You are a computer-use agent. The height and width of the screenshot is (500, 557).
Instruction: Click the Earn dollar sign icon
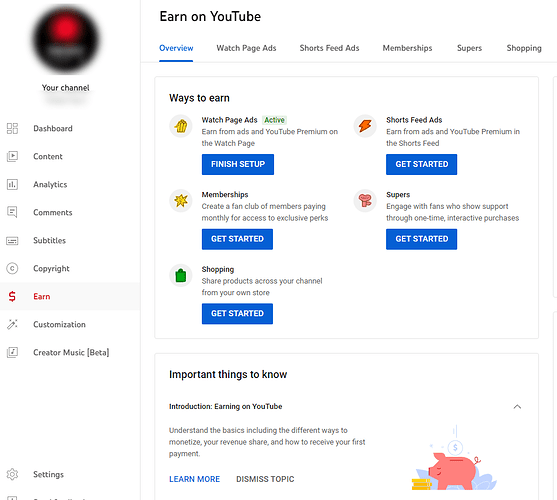[x=12, y=297]
